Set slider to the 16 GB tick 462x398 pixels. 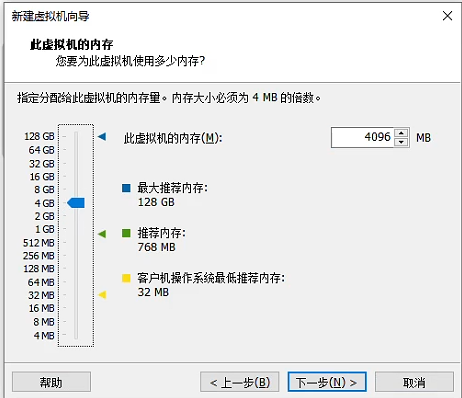pos(76,176)
